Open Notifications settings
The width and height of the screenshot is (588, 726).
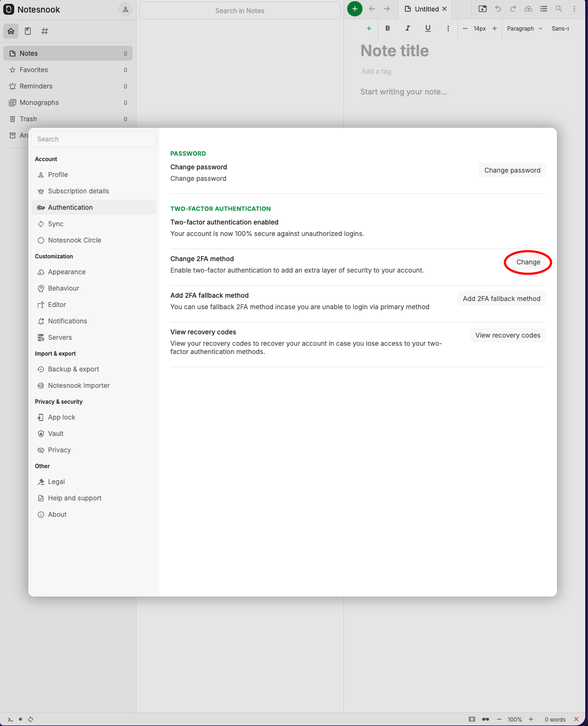tap(94, 321)
